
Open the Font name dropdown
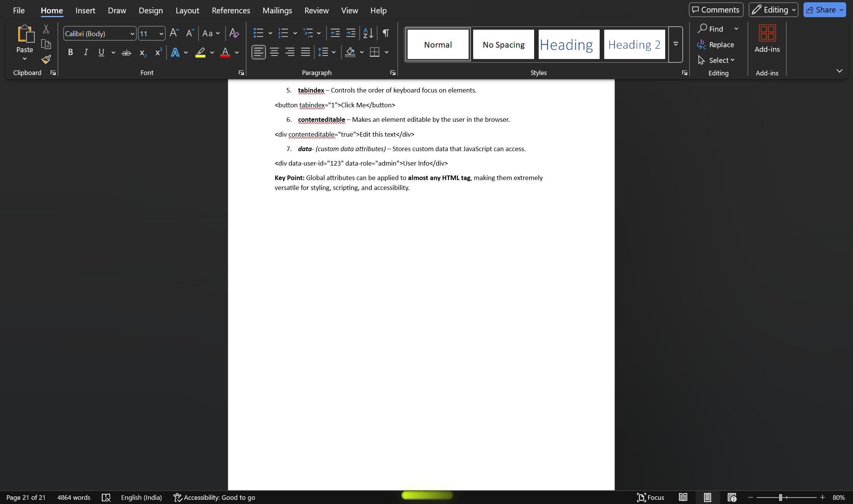click(132, 33)
